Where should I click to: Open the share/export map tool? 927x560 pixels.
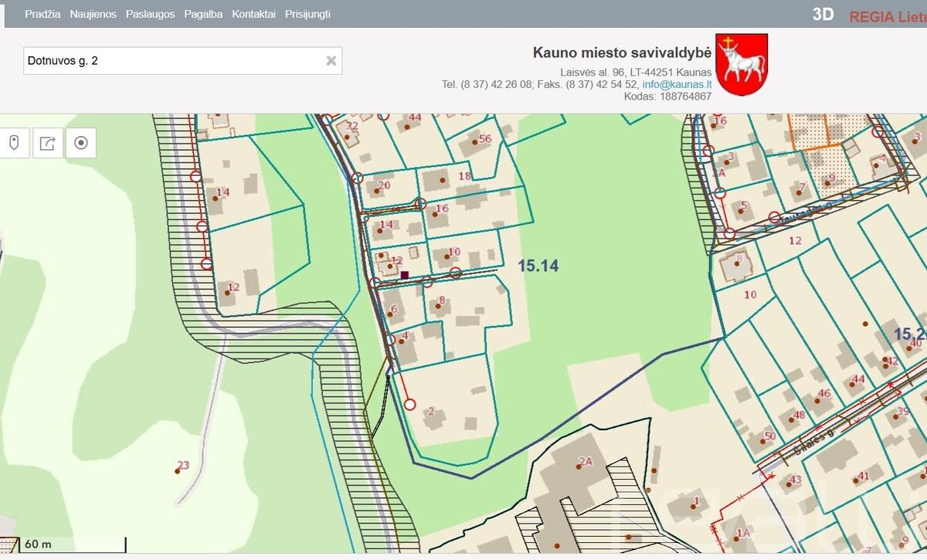[x=47, y=143]
